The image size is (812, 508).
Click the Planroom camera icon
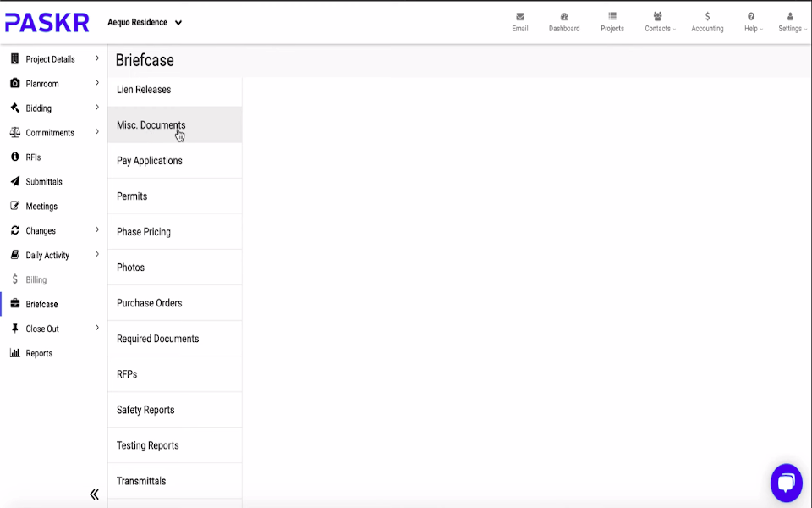pyautogui.click(x=14, y=83)
